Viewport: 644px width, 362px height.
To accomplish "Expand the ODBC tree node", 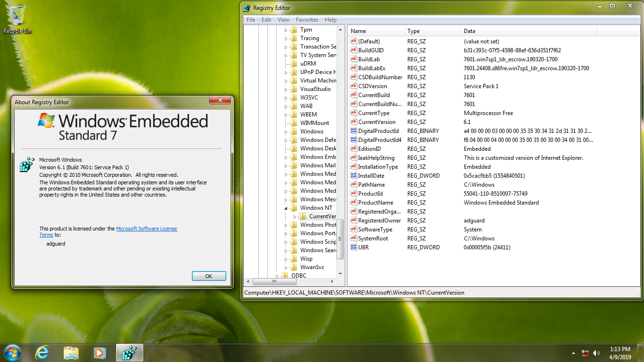I will click(277, 276).
